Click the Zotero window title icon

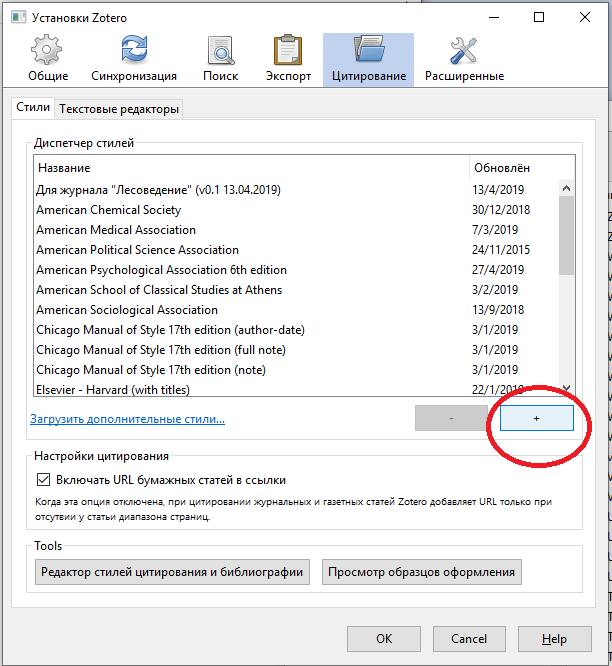18,17
